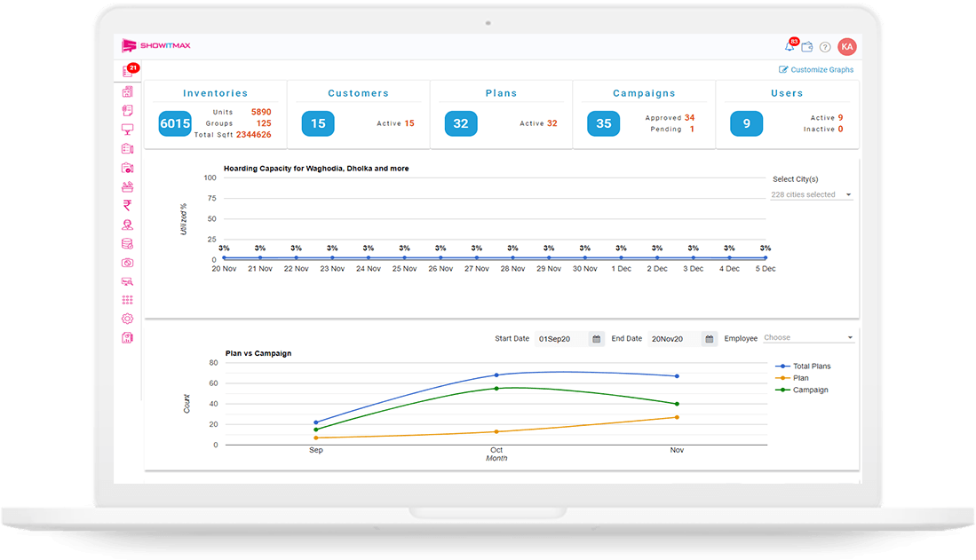Toggle the Plan legend series
Viewport: 976px width, 560px height.
coord(792,378)
